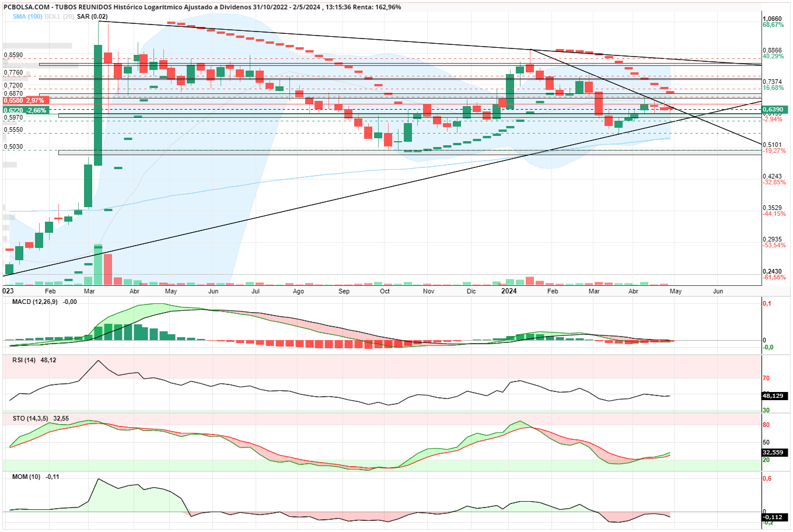Click the 0,8866 axis value
Image resolution: width=793 pixels, height=532 pixels.
(x=773, y=51)
